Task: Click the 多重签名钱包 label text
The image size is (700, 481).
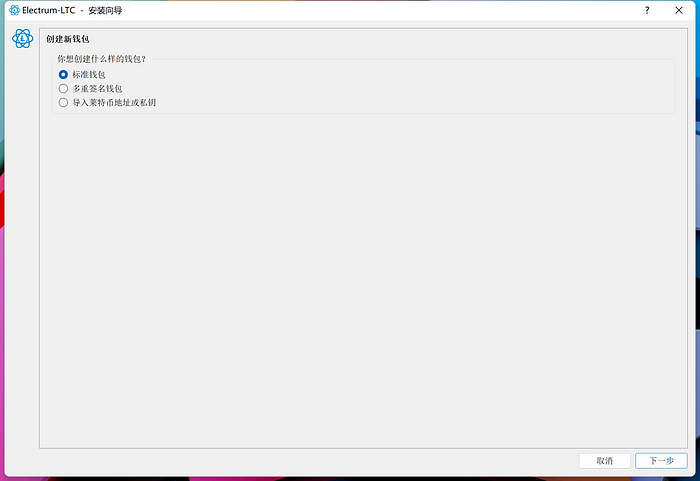Action: click(x=97, y=88)
